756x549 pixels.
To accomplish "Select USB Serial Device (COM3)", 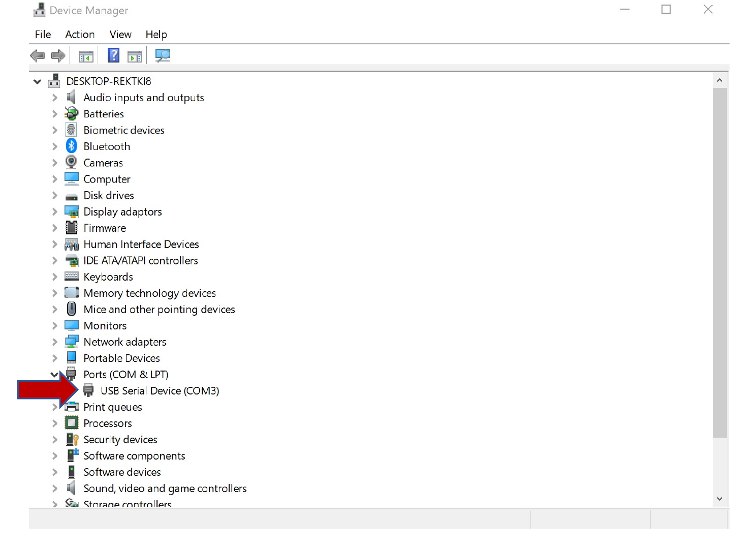I will point(160,391).
